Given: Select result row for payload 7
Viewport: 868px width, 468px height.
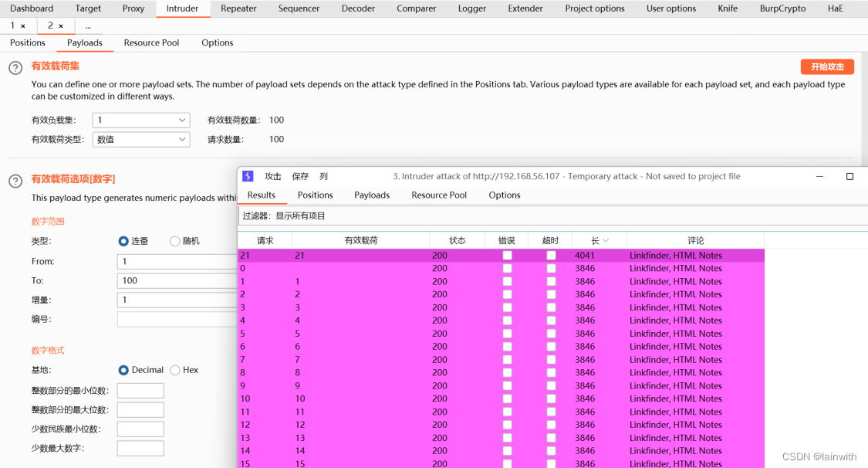Looking at the screenshot, I should (x=501, y=359).
